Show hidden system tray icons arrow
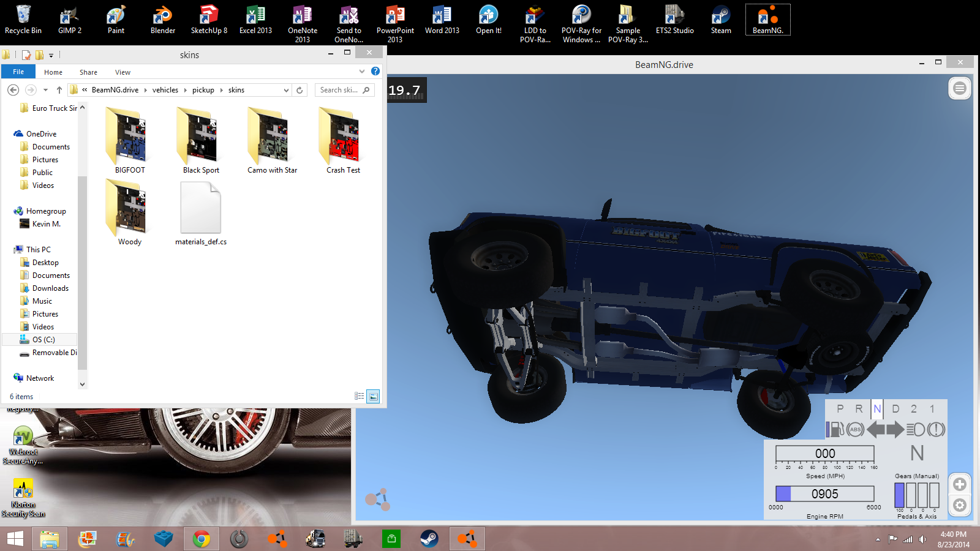 tap(878, 539)
